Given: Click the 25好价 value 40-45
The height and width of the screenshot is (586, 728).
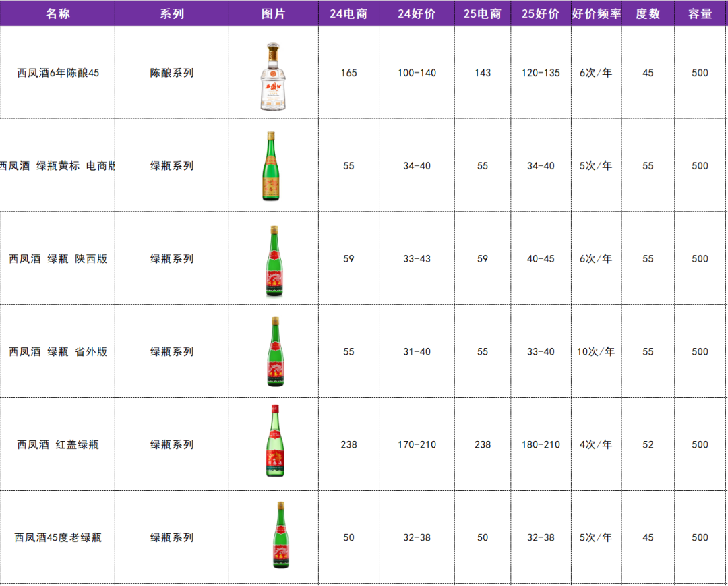Looking at the screenshot, I should [x=541, y=259].
